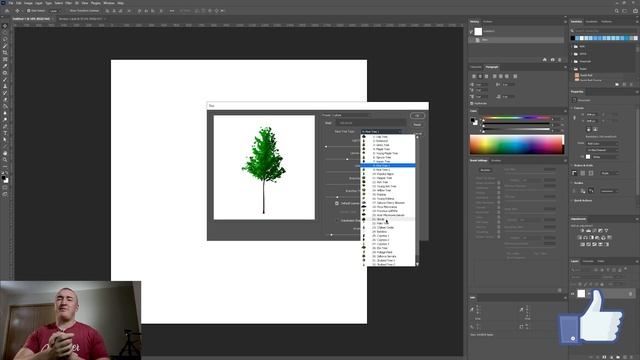
Task: Toggle the Auto-Select checkbox in options bar
Action: [x=29, y=11]
